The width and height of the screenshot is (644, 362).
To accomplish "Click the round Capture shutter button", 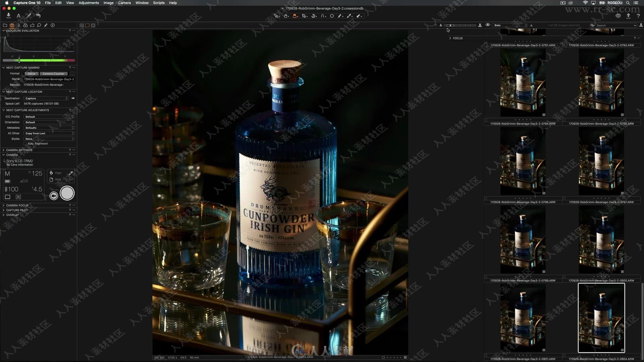I will tap(67, 193).
